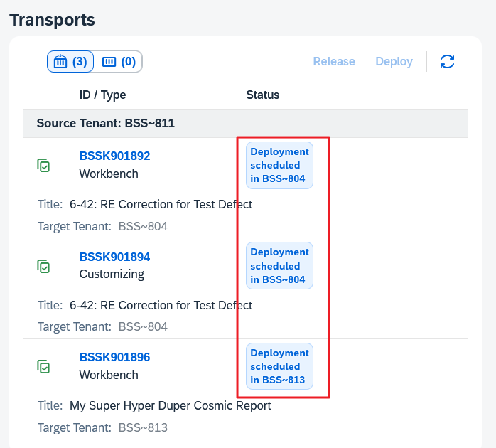Click the ID / Type column header
The image size is (496, 448).
pos(102,95)
